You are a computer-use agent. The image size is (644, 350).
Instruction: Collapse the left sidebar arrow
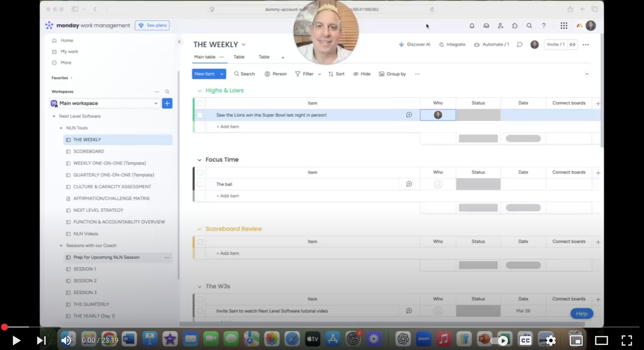click(179, 41)
